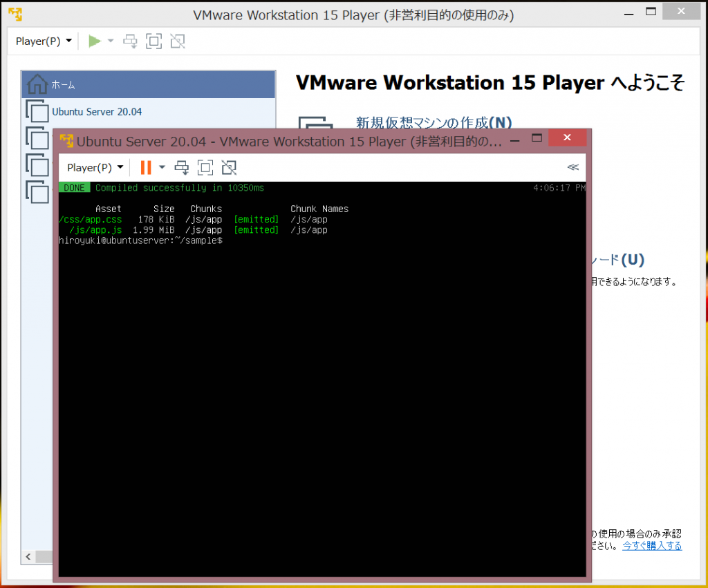Click the green DONE badge in the terminal
Viewport: 708px width, 588px height.
click(x=75, y=188)
